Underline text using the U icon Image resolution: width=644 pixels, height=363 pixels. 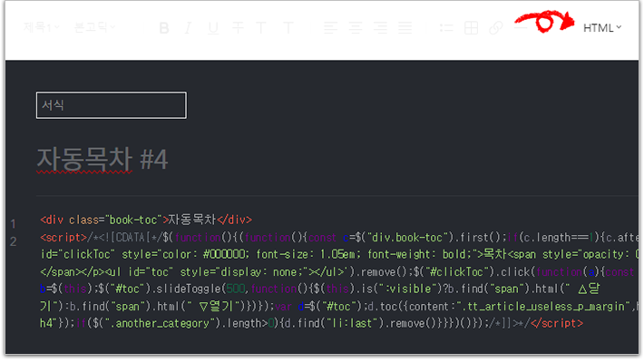(213, 28)
